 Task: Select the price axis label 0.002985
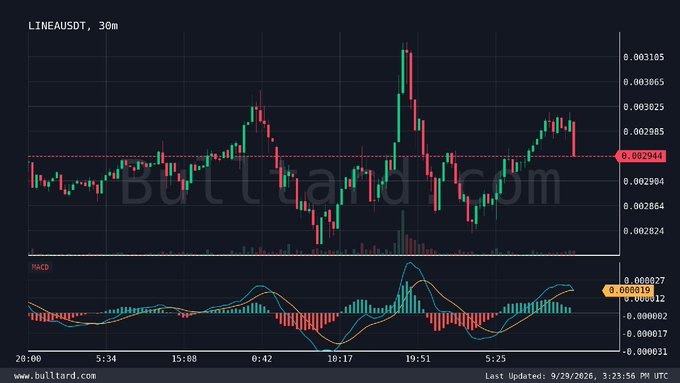coord(644,131)
